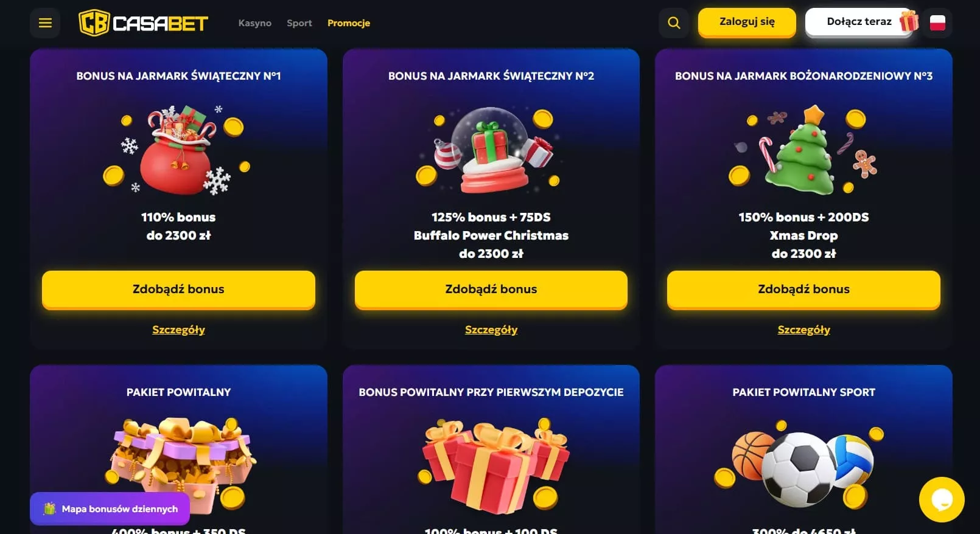Viewport: 980px width, 534px height.
Task: Select the Promocje menu item
Action: pyautogui.click(x=349, y=23)
